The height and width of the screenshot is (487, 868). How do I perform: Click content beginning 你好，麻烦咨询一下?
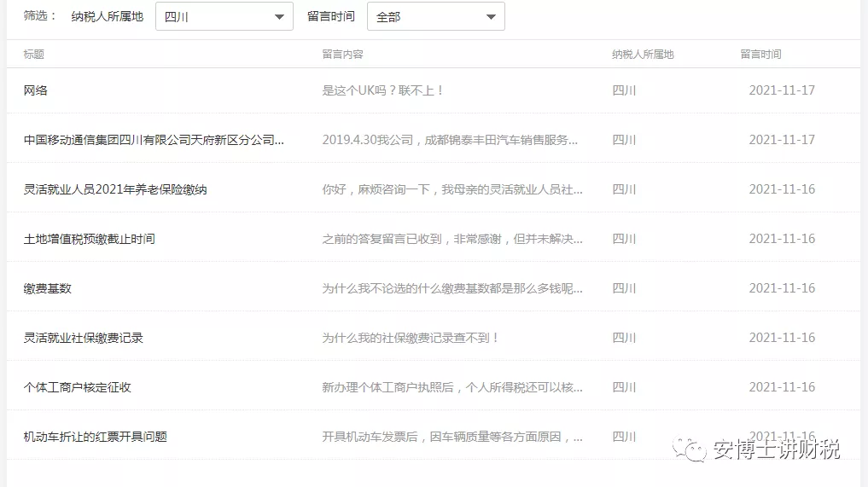(452, 189)
